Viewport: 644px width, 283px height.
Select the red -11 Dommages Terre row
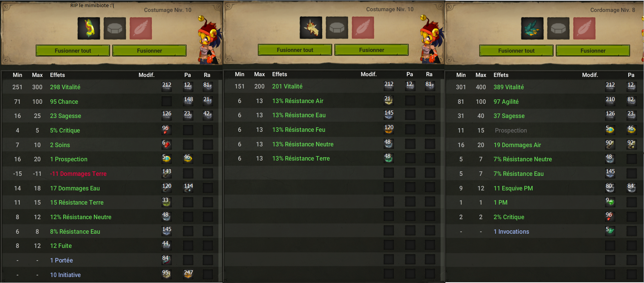click(x=110, y=174)
